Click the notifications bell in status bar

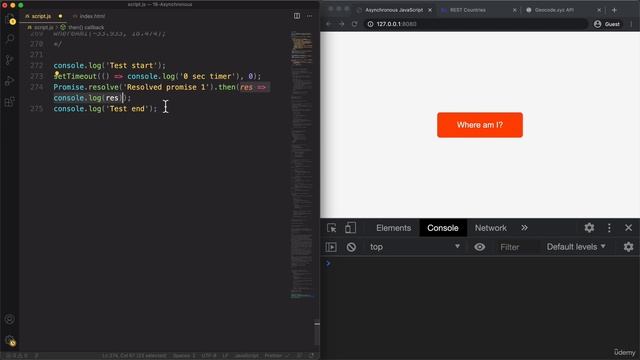[x=311, y=356]
